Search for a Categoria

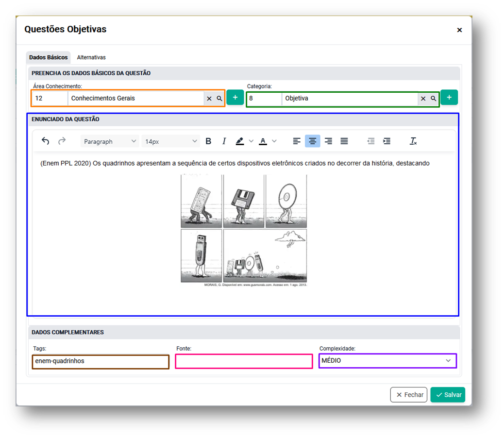pyautogui.click(x=433, y=99)
